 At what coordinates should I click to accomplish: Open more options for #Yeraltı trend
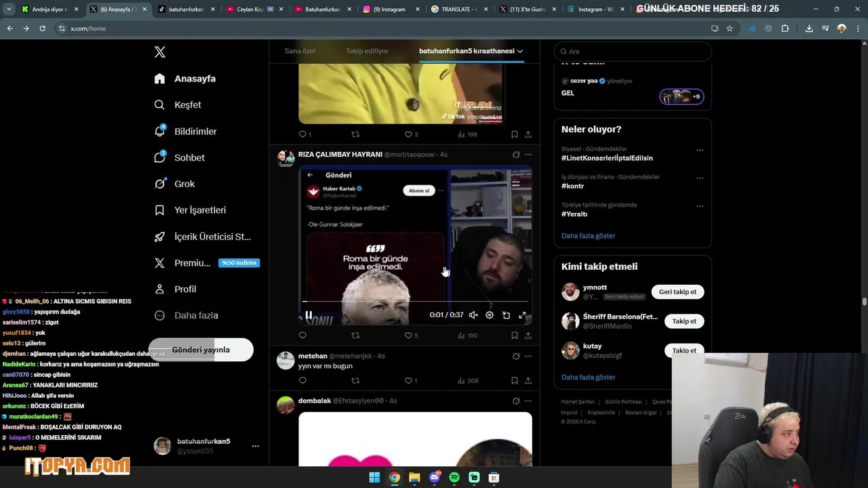tap(700, 206)
